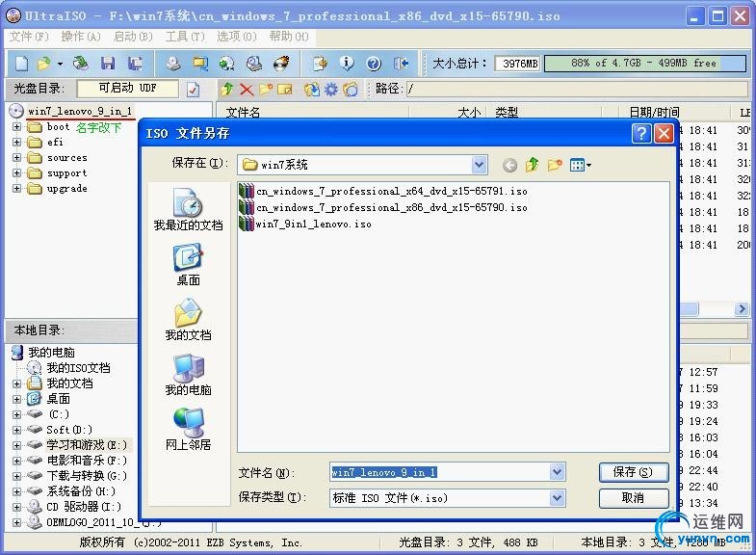Image resolution: width=756 pixels, height=555 pixels.
Task: Click the last image toolbar icon before 路径
Action: (x=351, y=90)
